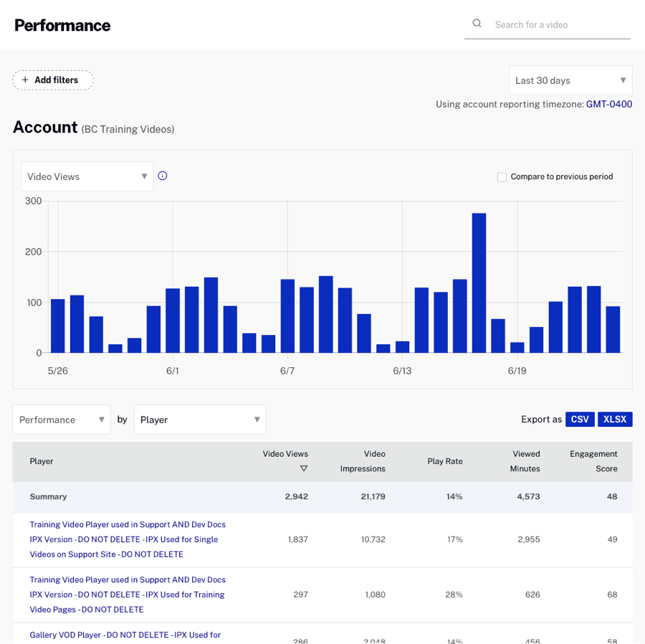This screenshot has height=644, width=645.
Task: Click the sort triangle under Video Views column
Action: tap(304, 468)
